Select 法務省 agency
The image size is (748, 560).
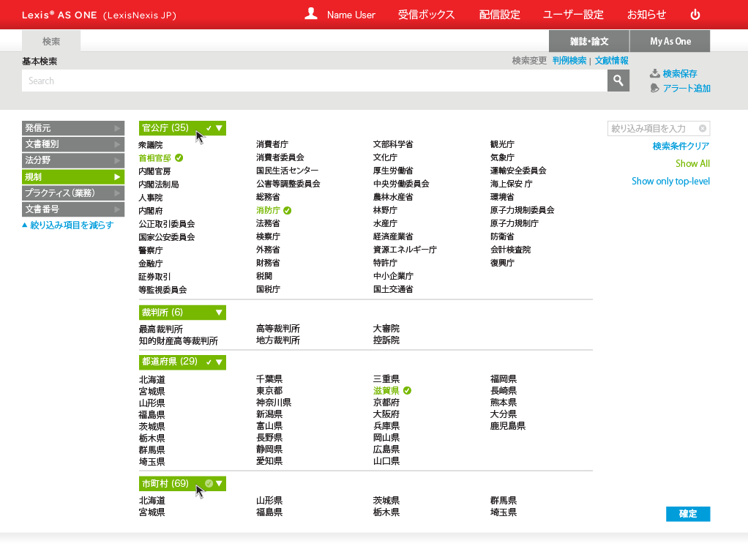268,223
